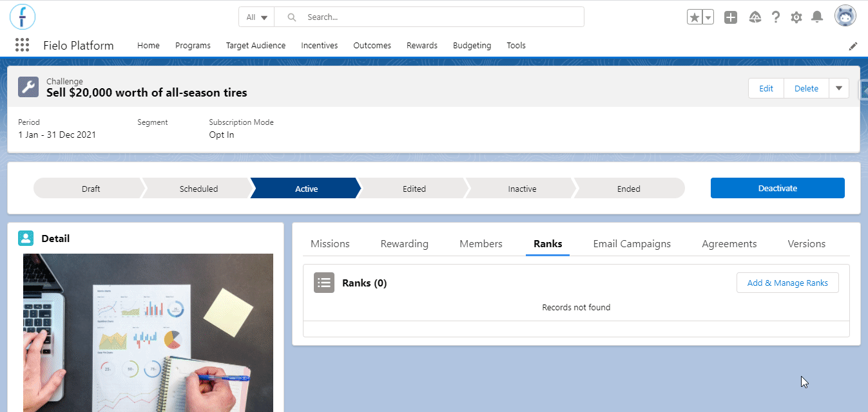Open the Target Audience nav item
868x412 pixels.
pyautogui.click(x=256, y=46)
